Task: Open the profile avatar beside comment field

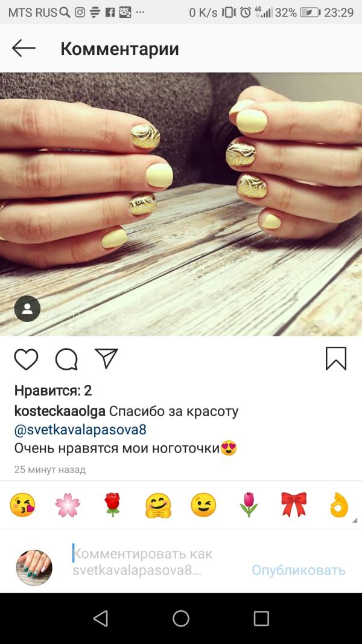Action: coord(34,568)
